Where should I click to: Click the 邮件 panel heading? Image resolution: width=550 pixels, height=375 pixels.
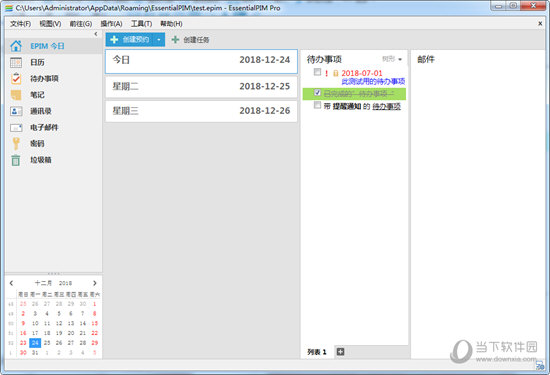click(x=426, y=59)
